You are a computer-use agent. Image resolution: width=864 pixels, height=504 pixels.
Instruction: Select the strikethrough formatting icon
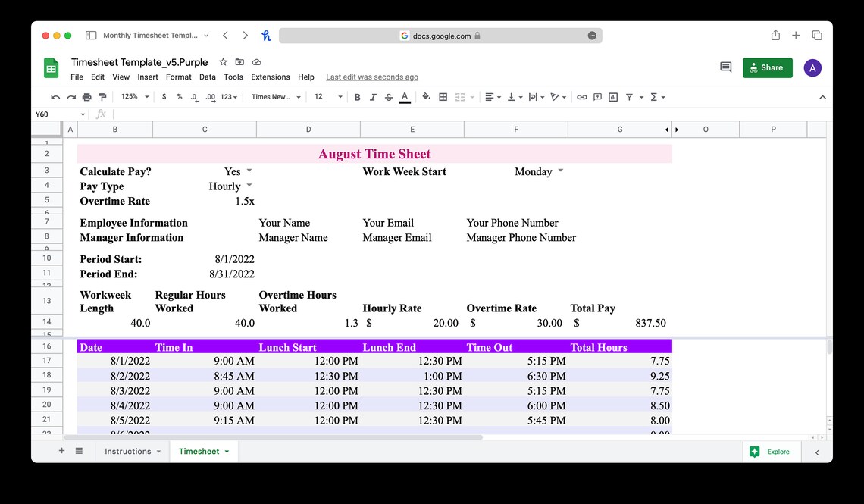point(389,96)
